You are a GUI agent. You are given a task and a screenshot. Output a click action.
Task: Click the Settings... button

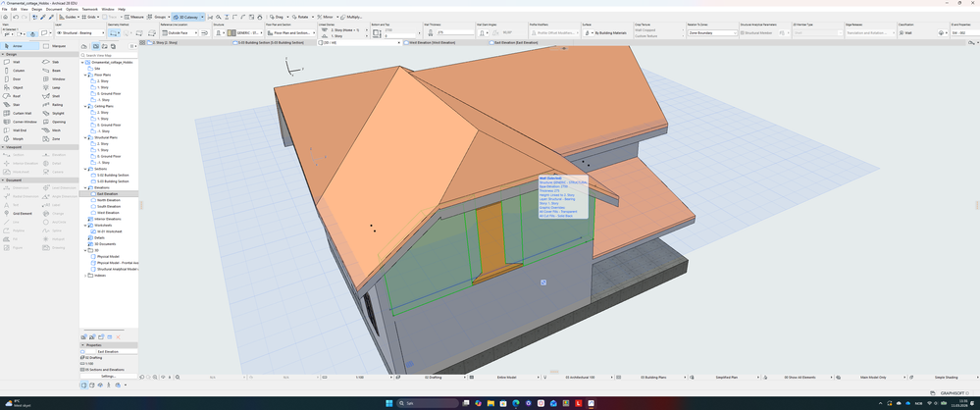[109, 377]
